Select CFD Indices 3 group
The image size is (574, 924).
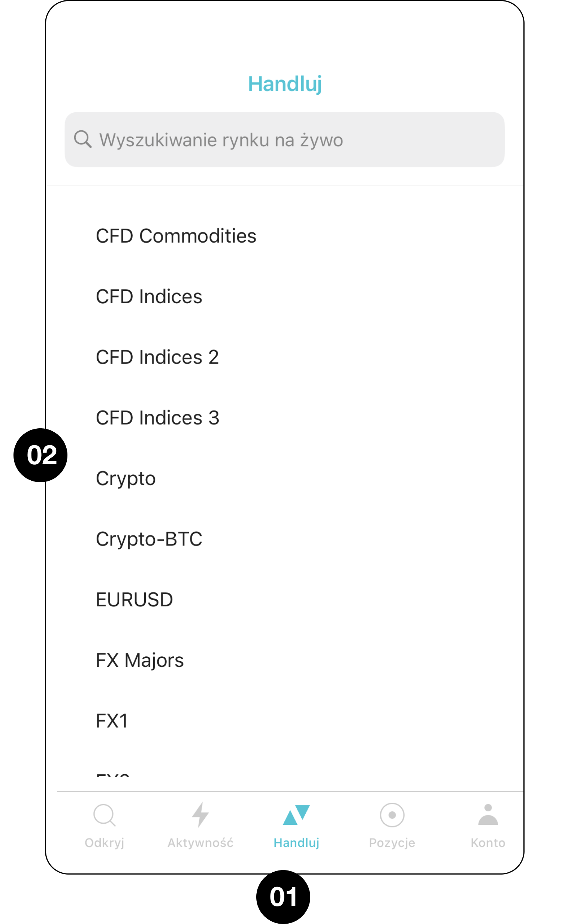click(x=158, y=418)
